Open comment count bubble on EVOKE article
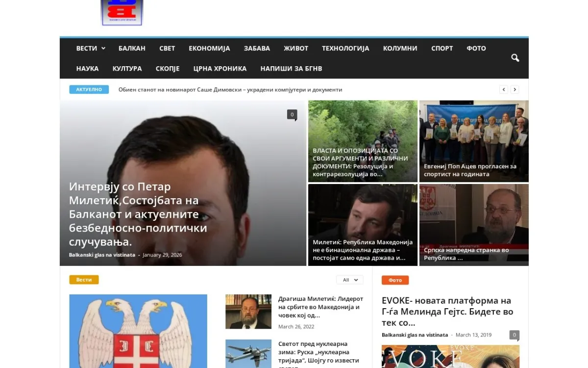 pyautogui.click(x=514, y=335)
